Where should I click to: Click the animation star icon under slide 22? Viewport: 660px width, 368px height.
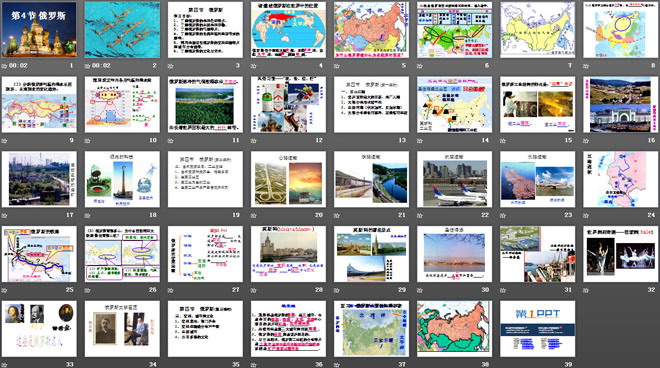pos(420,215)
